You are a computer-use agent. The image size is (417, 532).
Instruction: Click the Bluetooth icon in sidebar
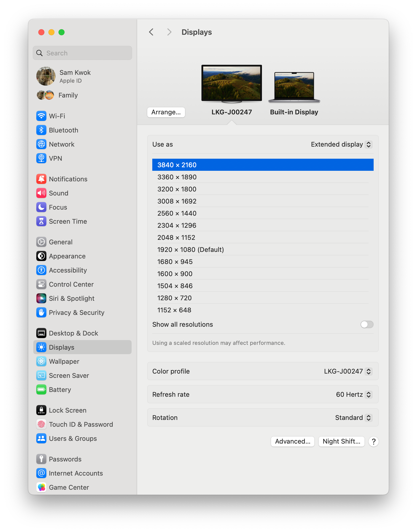(x=41, y=130)
